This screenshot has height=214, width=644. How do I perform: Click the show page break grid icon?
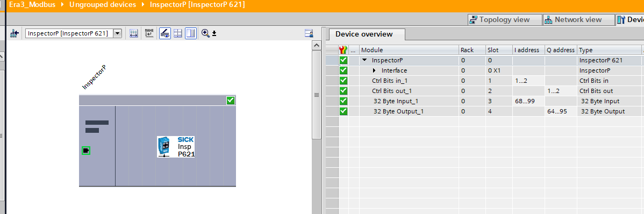(x=178, y=34)
